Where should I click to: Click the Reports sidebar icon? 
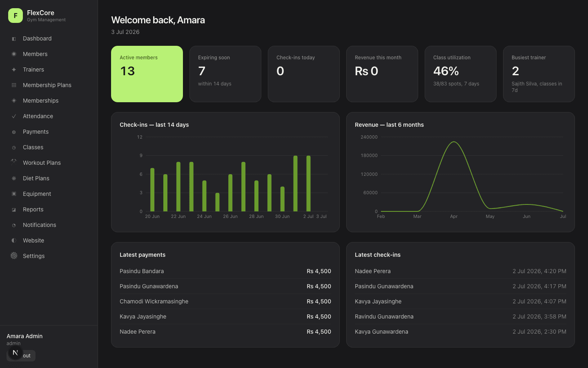[14, 210]
